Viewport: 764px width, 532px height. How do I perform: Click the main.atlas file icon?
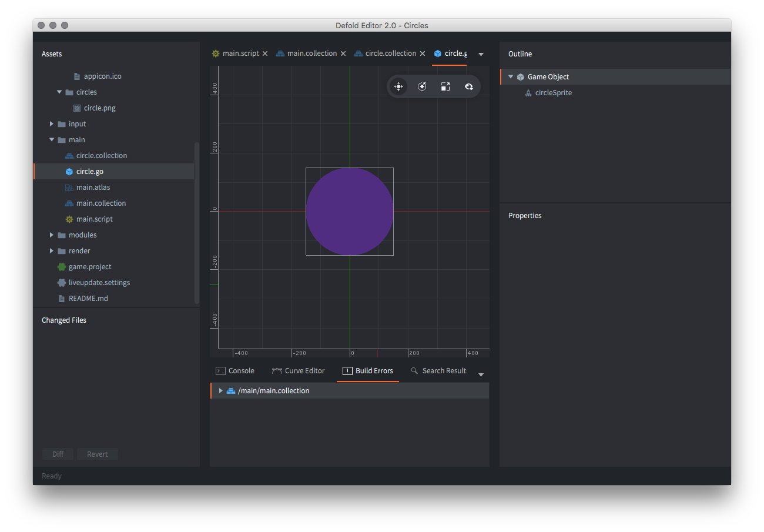tap(69, 188)
